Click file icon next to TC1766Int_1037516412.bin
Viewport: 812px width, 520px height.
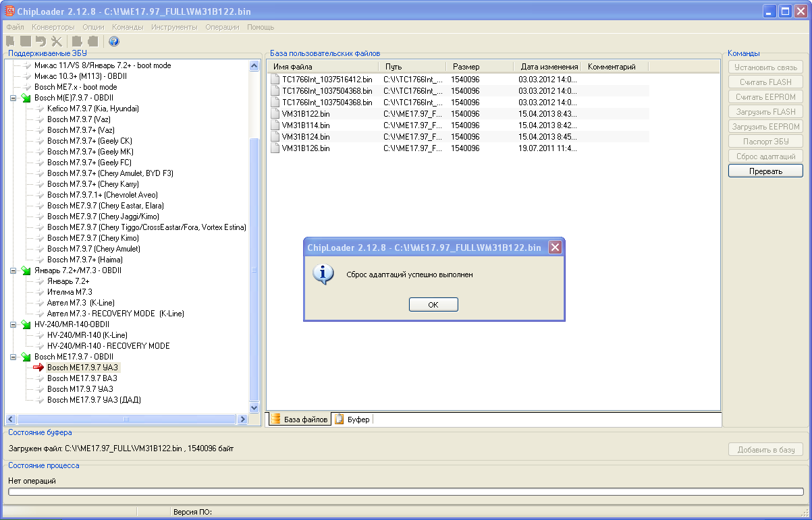pyautogui.click(x=275, y=79)
